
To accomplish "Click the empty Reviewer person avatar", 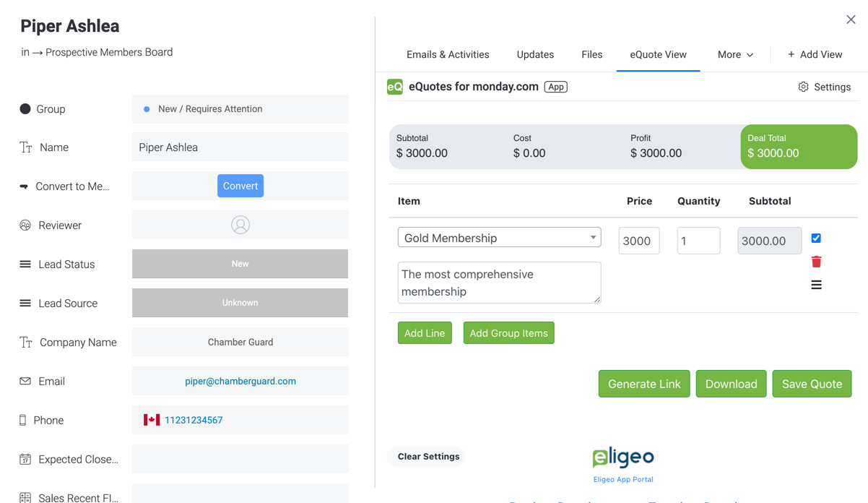I will [240, 225].
